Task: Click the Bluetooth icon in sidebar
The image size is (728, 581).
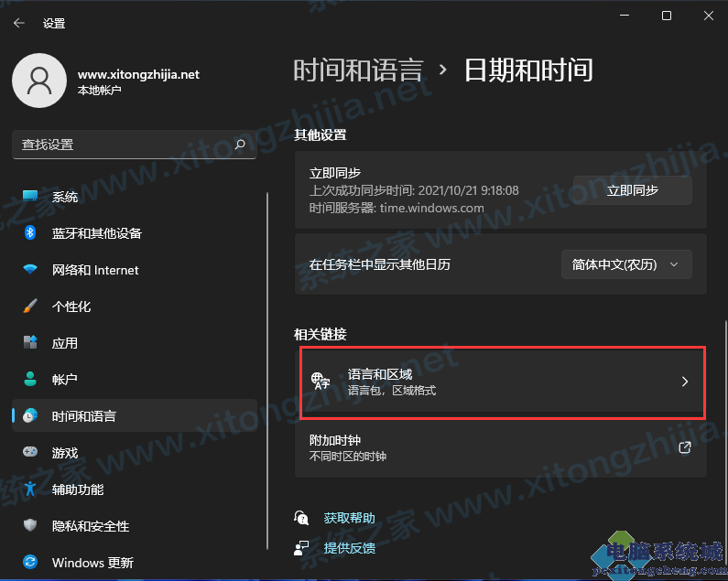Action: point(30,232)
